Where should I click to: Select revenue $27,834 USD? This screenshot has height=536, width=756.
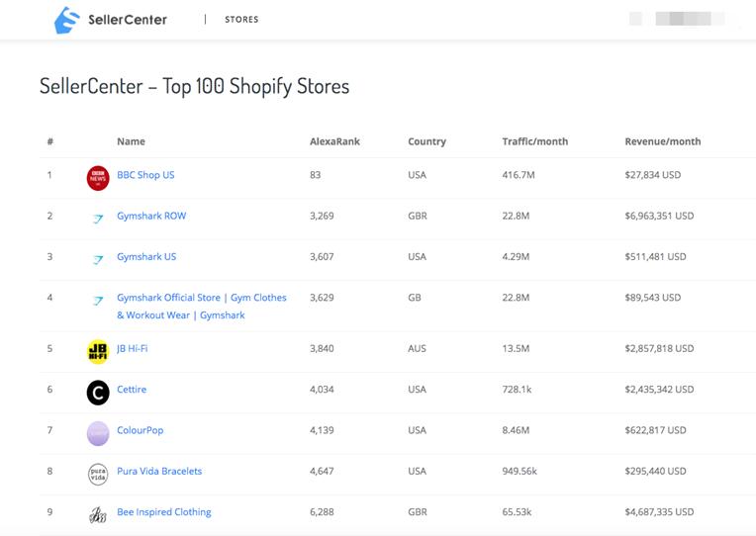[x=653, y=175]
